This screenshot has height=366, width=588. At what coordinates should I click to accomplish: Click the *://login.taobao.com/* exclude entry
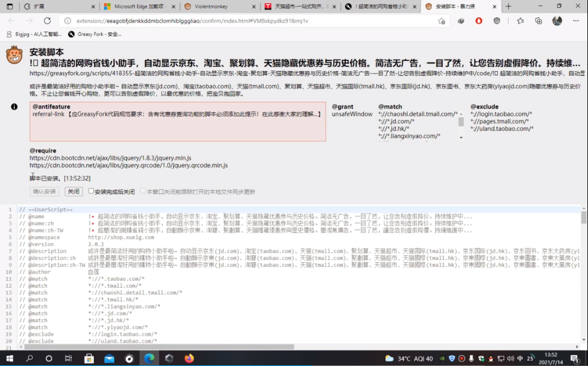501,114
